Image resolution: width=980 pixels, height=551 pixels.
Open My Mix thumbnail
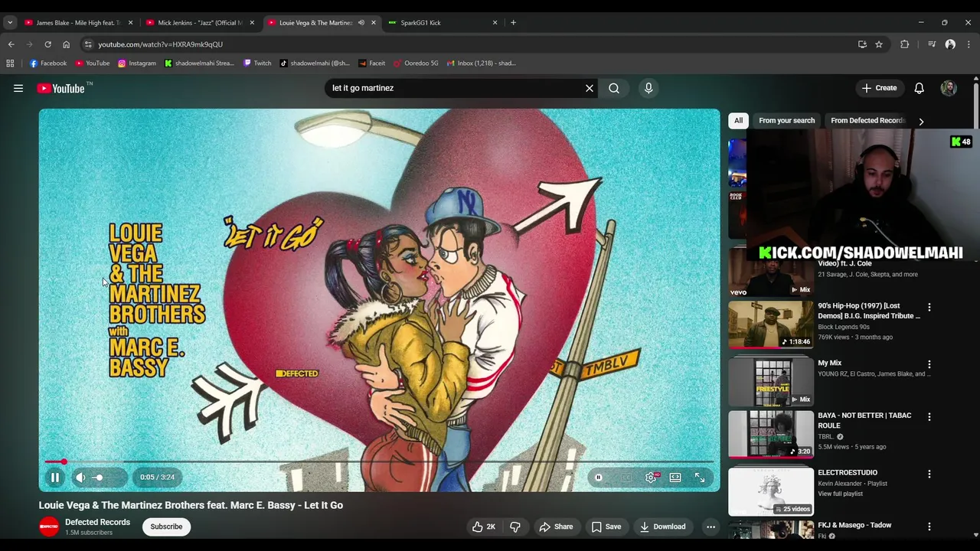[x=771, y=382]
